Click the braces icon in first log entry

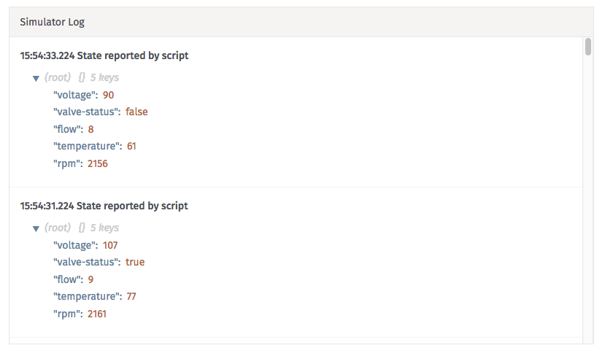click(x=82, y=77)
